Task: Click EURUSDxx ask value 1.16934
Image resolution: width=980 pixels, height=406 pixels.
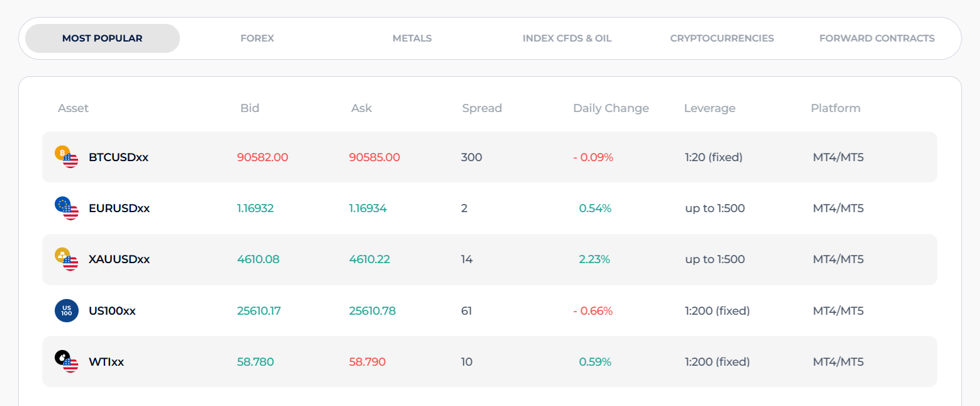Action: click(x=368, y=208)
